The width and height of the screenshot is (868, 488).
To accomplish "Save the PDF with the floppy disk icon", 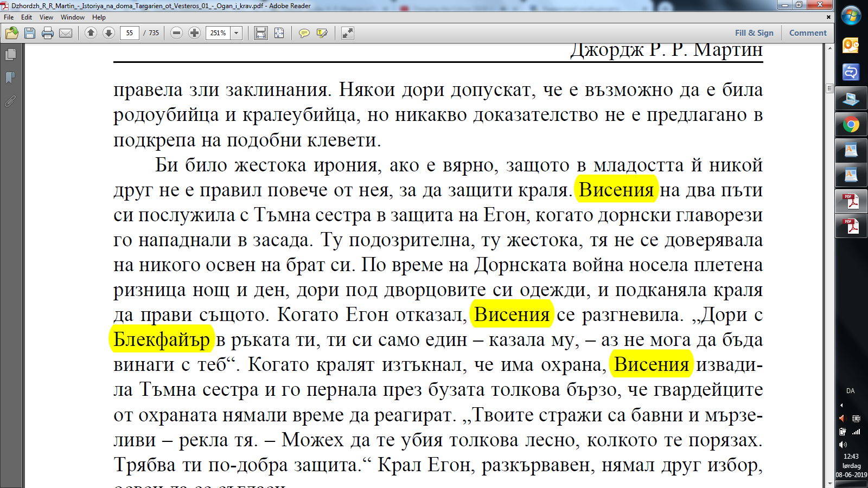I will click(x=30, y=33).
